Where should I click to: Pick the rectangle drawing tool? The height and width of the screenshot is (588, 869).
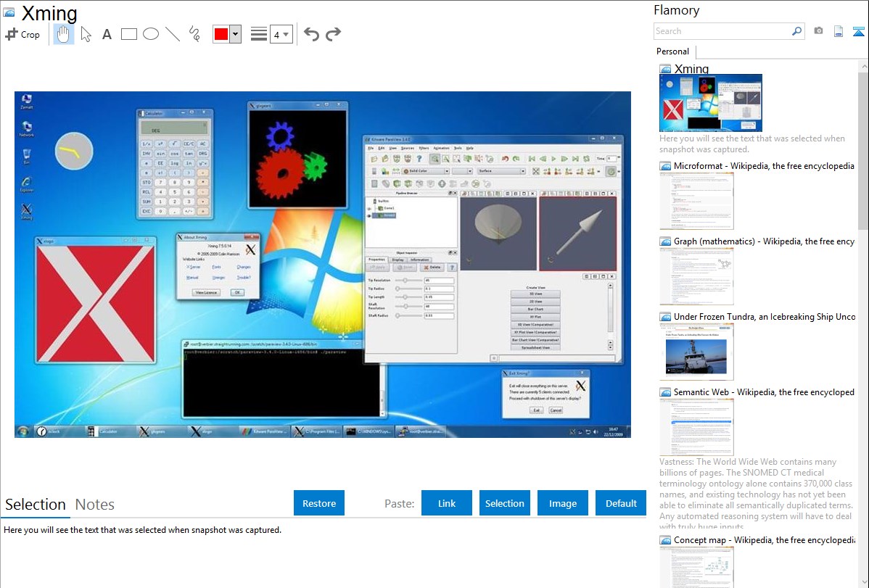(x=128, y=34)
